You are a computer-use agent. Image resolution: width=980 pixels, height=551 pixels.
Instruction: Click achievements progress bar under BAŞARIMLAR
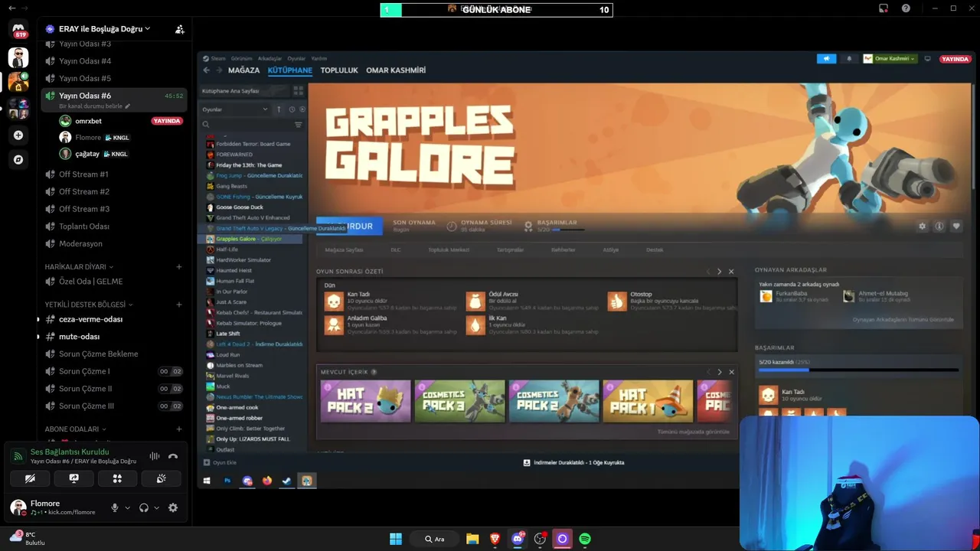pos(858,370)
